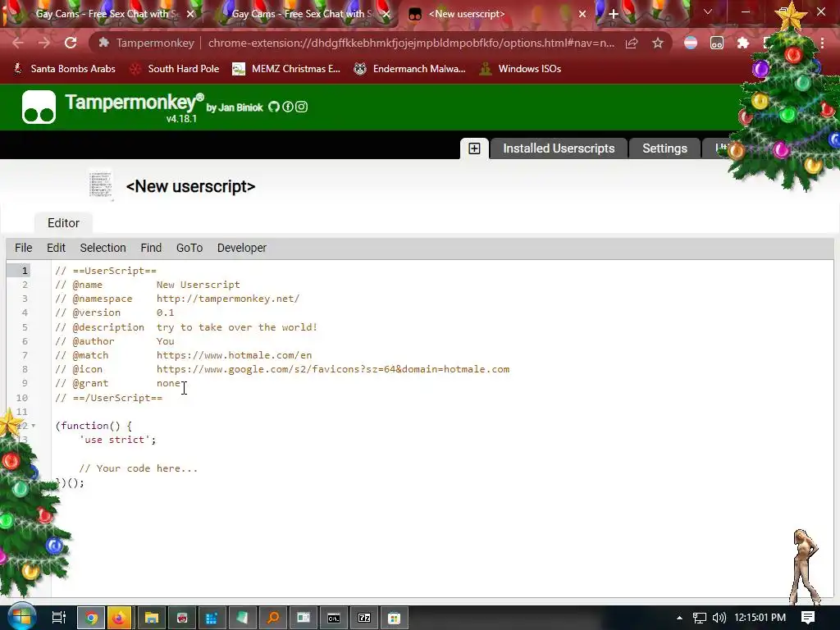The height and width of the screenshot is (630, 840).
Task: Close the <New userscript> browser tab
Action: pyautogui.click(x=582, y=14)
